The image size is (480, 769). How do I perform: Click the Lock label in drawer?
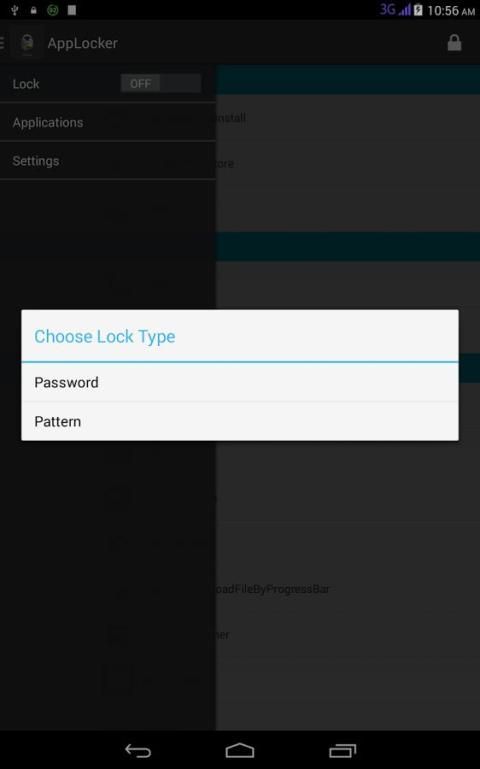tap(26, 84)
